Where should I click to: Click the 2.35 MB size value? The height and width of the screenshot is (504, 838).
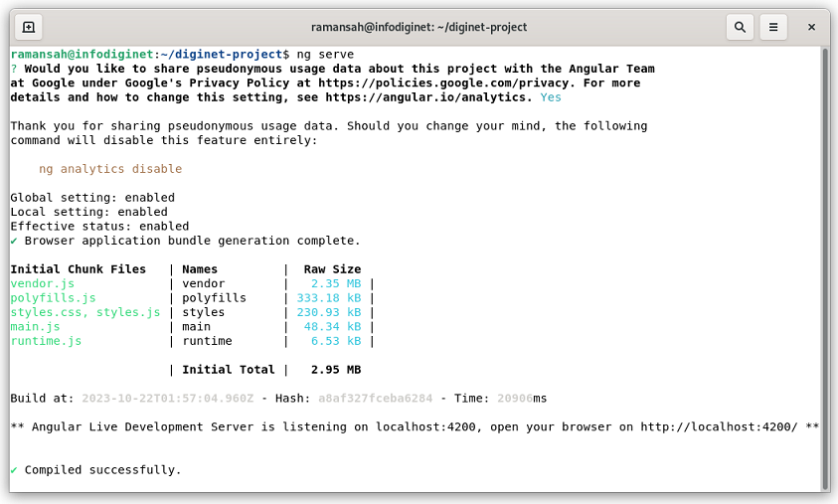(336, 283)
